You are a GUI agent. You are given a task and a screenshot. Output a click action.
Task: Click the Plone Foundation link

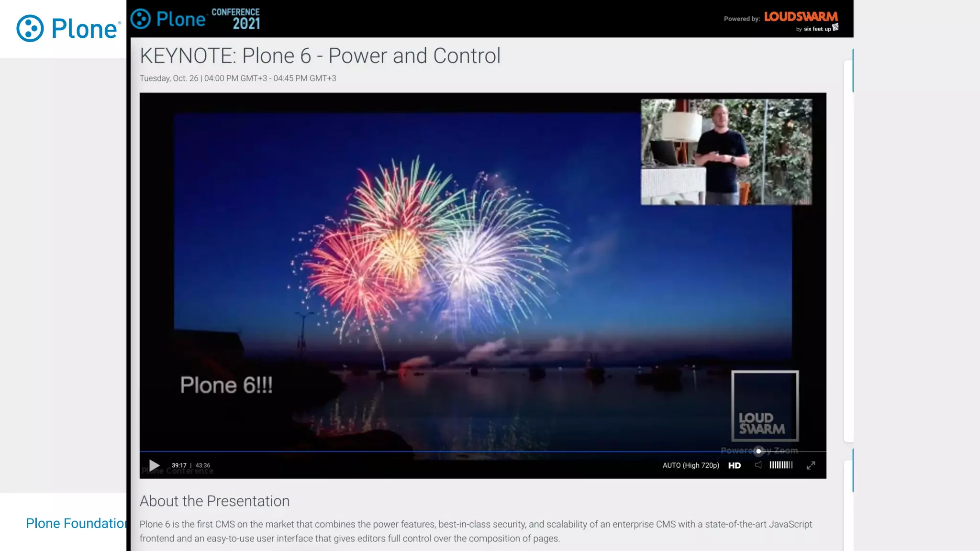(76, 523)
